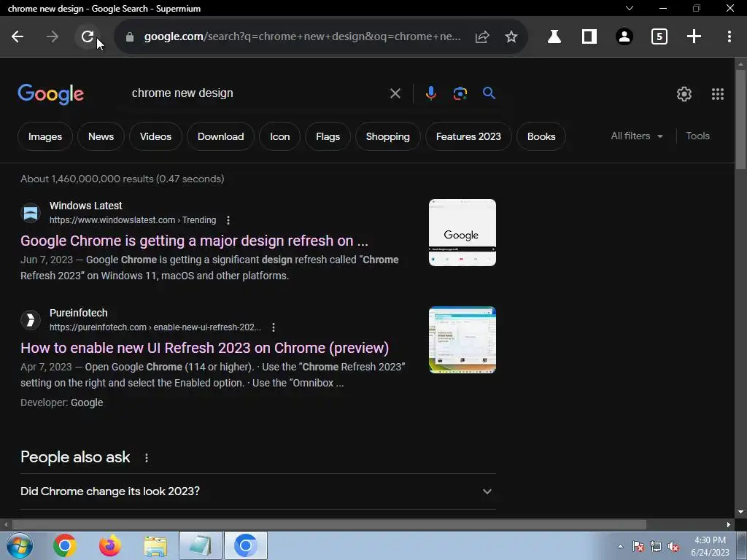Screen dimensions: 747x560
Task: Select the Books filter chip
Action: (x=541, y=136)
